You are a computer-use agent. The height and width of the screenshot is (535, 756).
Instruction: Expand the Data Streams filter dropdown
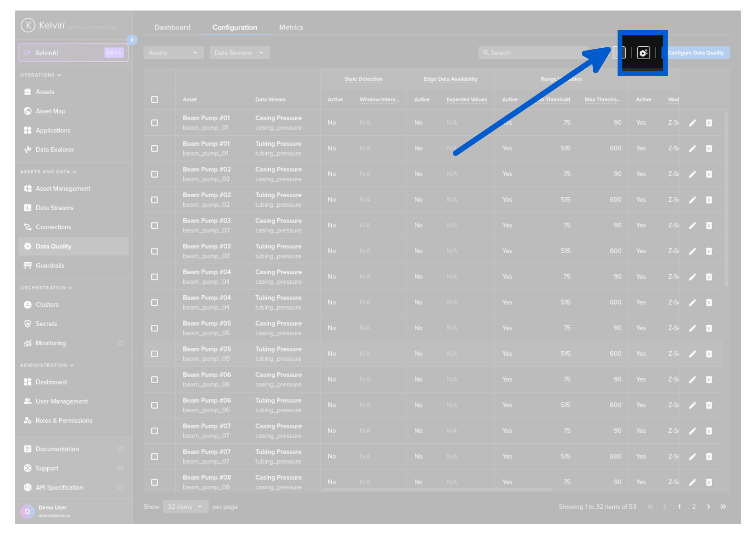tap(239, 53)
